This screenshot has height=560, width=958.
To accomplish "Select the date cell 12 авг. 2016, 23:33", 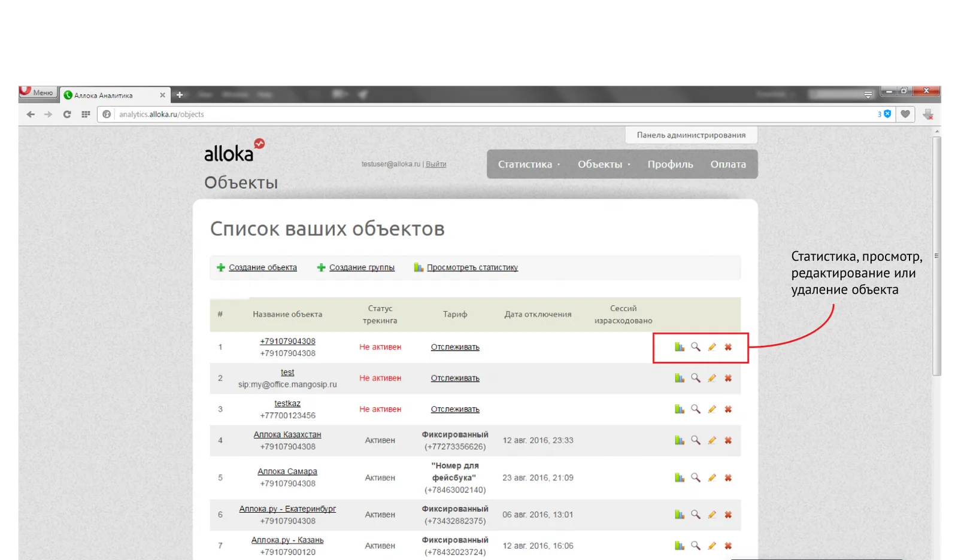I will pos(538,440).
